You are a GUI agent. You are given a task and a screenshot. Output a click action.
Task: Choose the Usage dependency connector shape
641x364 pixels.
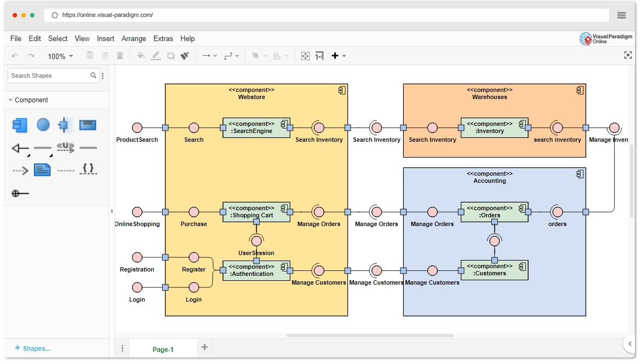tap(66, 147)
